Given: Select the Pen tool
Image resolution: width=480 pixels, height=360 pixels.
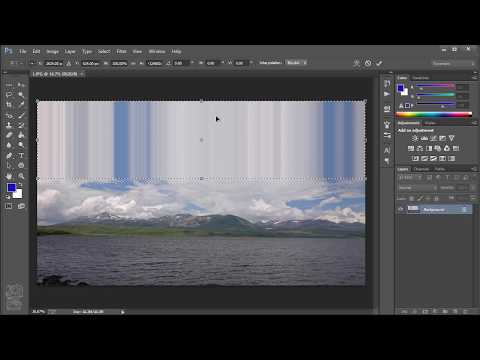Looking at the screenshot, I should coord(9,156).
